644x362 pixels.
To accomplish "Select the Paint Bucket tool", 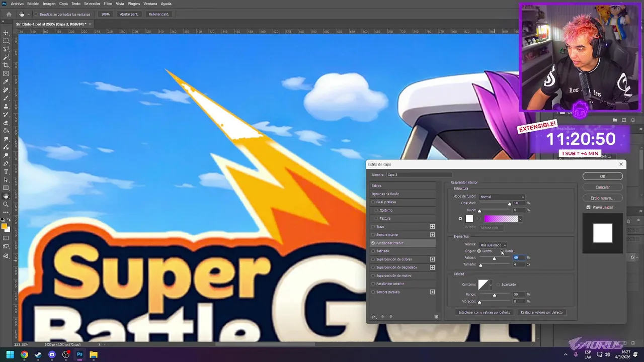I will pos(6,131).
